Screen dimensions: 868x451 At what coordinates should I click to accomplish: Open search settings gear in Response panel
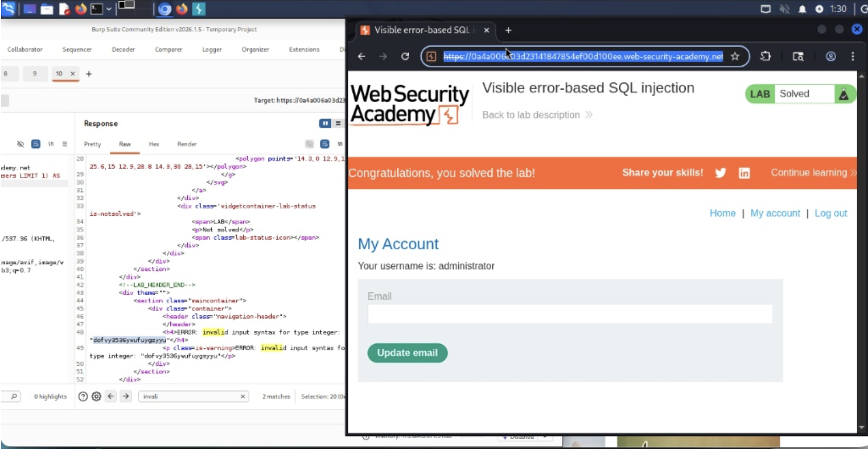pyautogui.click(x=97, y=396)
